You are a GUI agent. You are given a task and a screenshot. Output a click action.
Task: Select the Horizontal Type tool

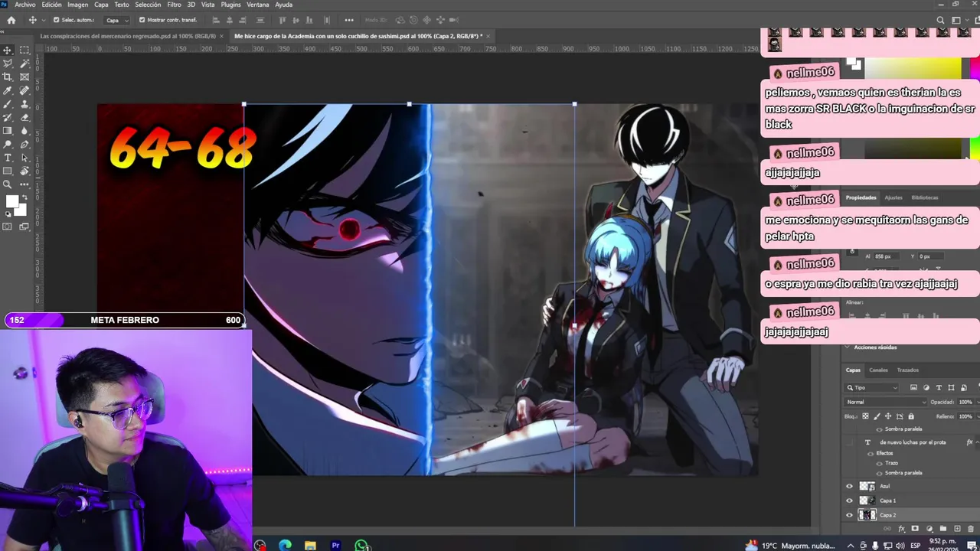point(7,158)
